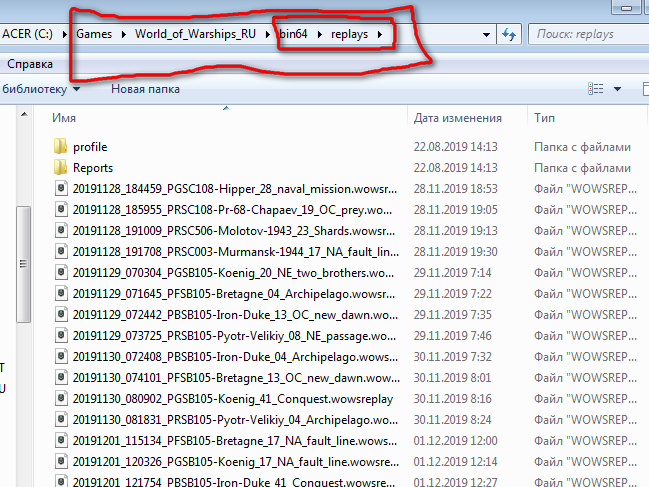
Task: Select file icon of Bretagne_04_Archipelago replay
Action: [x=61, y=293]
